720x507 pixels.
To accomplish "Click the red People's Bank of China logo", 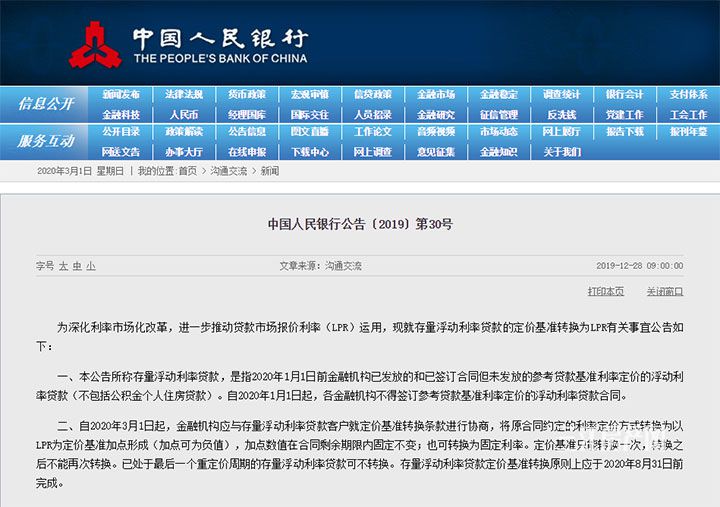I will (95, 45).
